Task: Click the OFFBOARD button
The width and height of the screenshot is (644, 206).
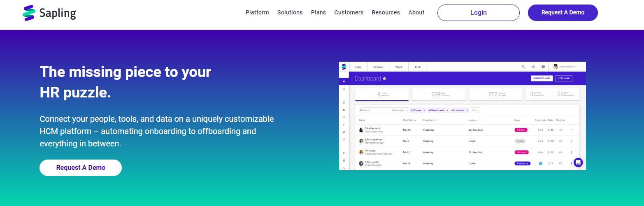Action: point(564,78)
